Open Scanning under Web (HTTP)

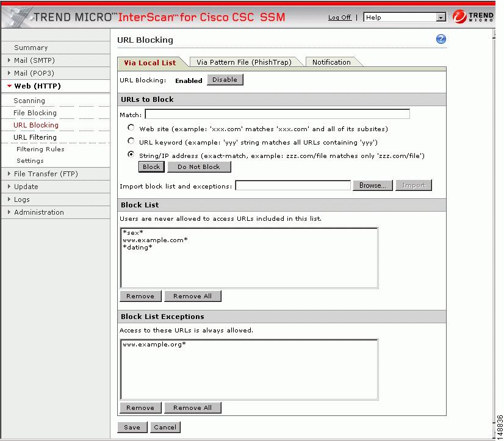(x=29, y=101)
